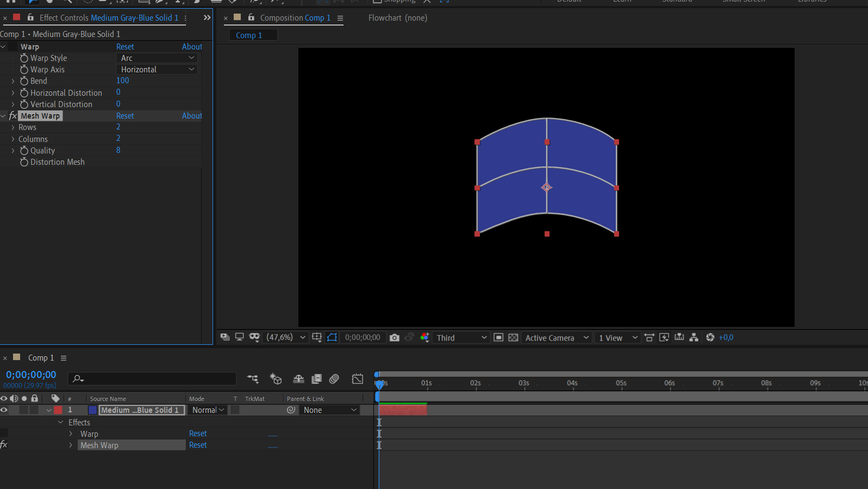Screen dimensions: 868x489
Task: Click the Composition Mini-Flowchart icon
Action: [253, 379]
